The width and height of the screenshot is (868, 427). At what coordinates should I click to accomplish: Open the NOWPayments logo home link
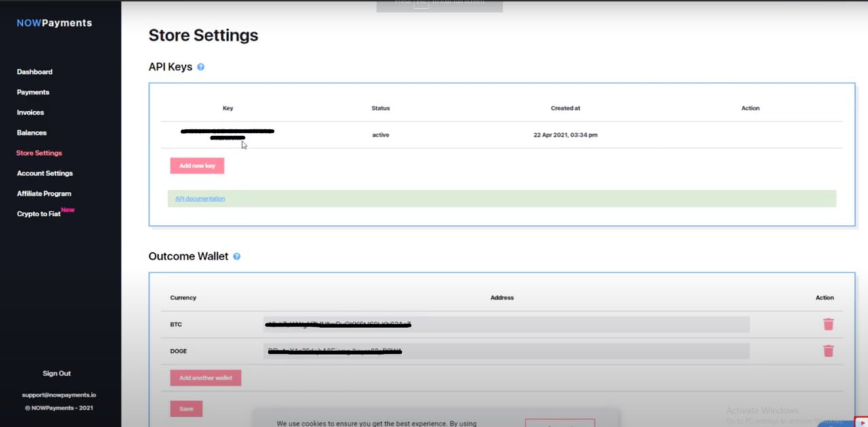[x=54, y=23]
